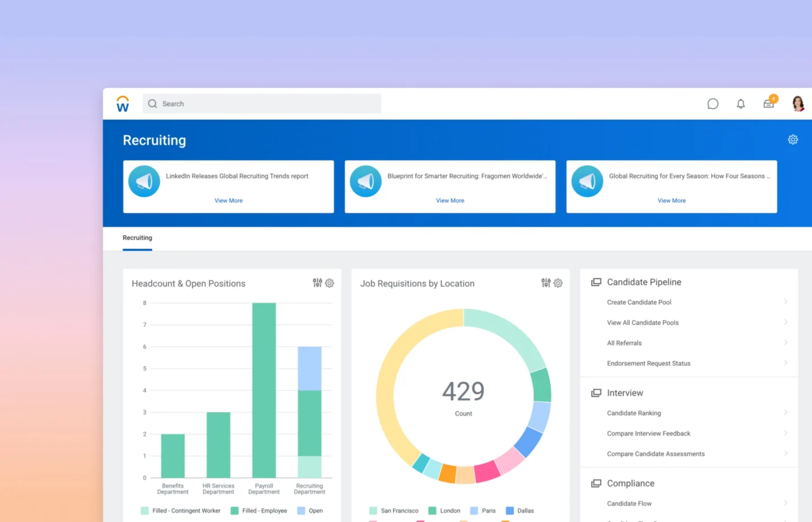Expand Endorsement Request Status chevron
Viewport: 812px width, 522px height.
pyautogui.click(x=785, y=363)
